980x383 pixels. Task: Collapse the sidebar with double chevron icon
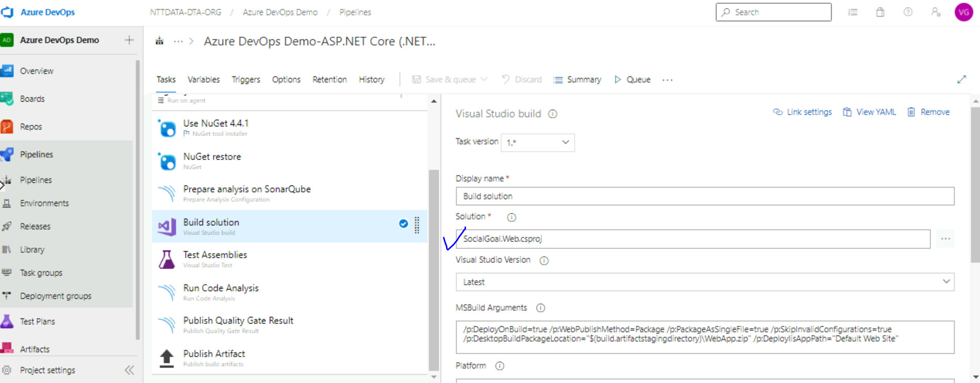click(x=129, y=370)
